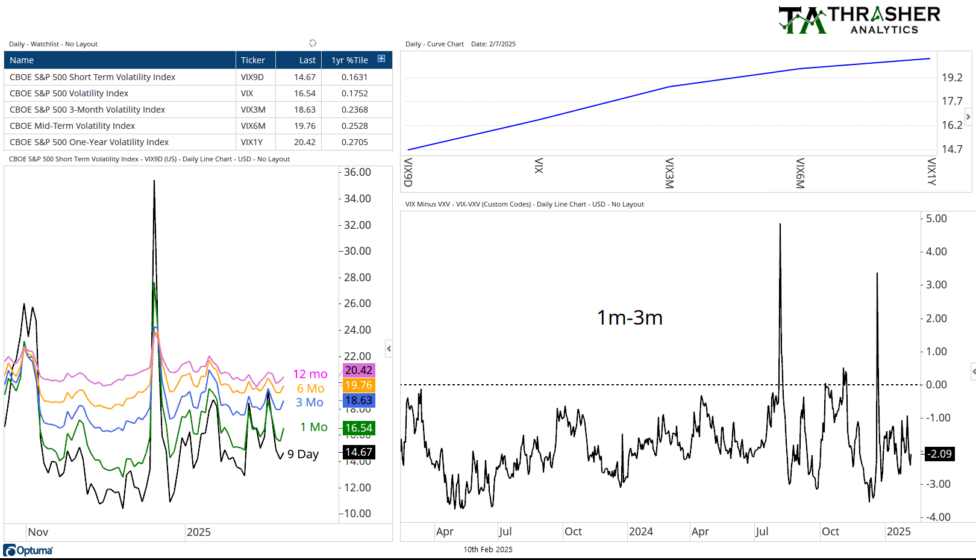Sort the watchlist by the Last column
The image size is (976, 560).
click(307, 60)
